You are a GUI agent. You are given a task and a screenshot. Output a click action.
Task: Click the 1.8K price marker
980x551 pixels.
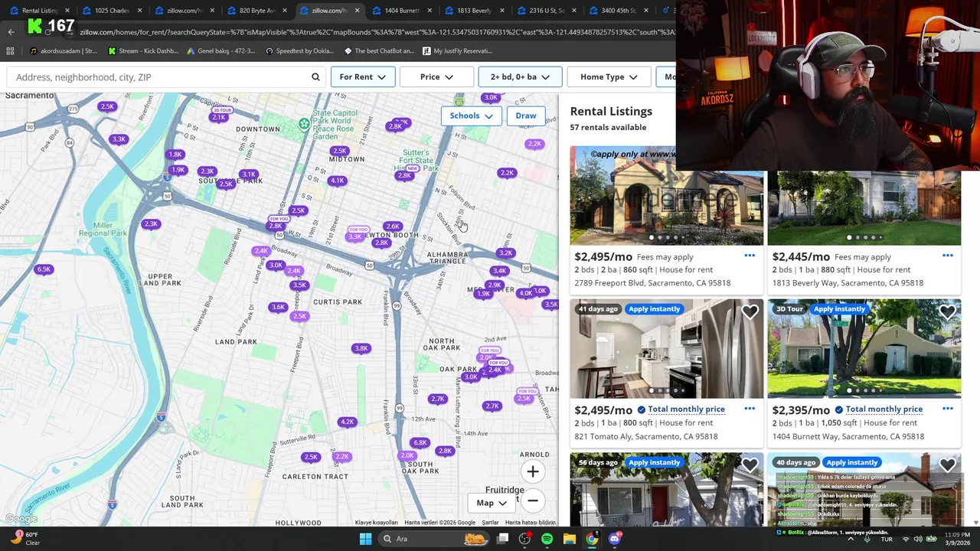coord(175,155)
